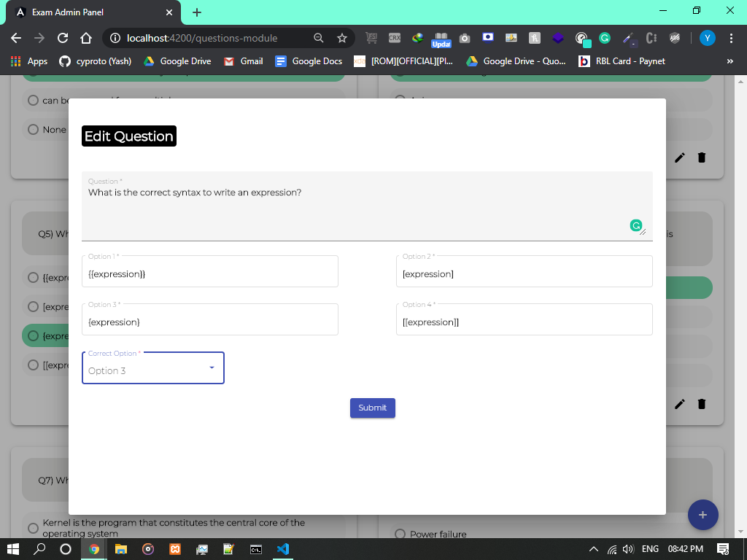This screenshot has width=747, height=560.
Task: Click the Option 2 input field
Action: (525, 271)
